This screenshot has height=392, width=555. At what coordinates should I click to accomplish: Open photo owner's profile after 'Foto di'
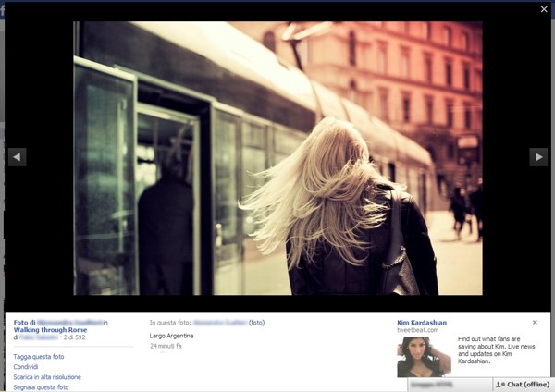(x=69, y=323)
